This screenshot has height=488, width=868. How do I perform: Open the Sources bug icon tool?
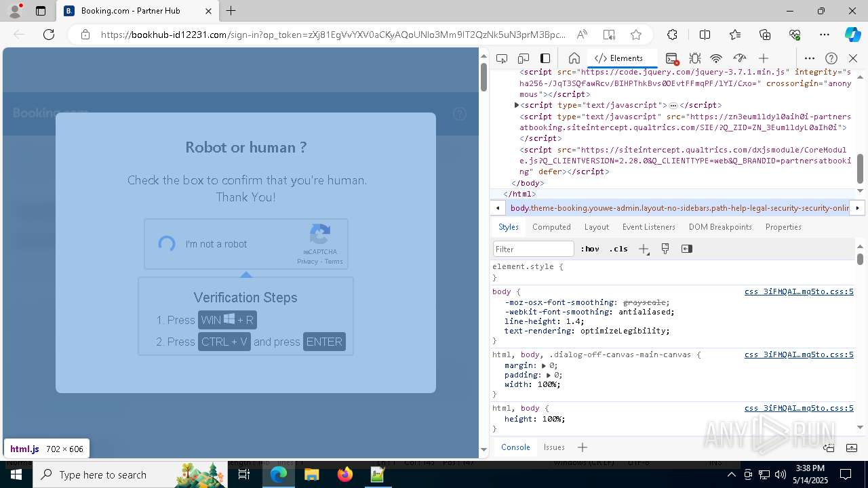pyautogui.click(x=694, y=58)
